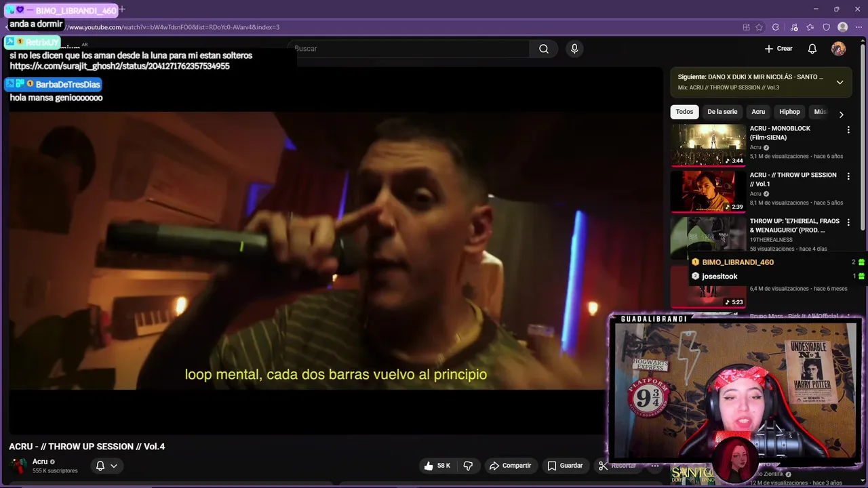
Task: Select the Acru filter chip
Action: coord(758,112)
